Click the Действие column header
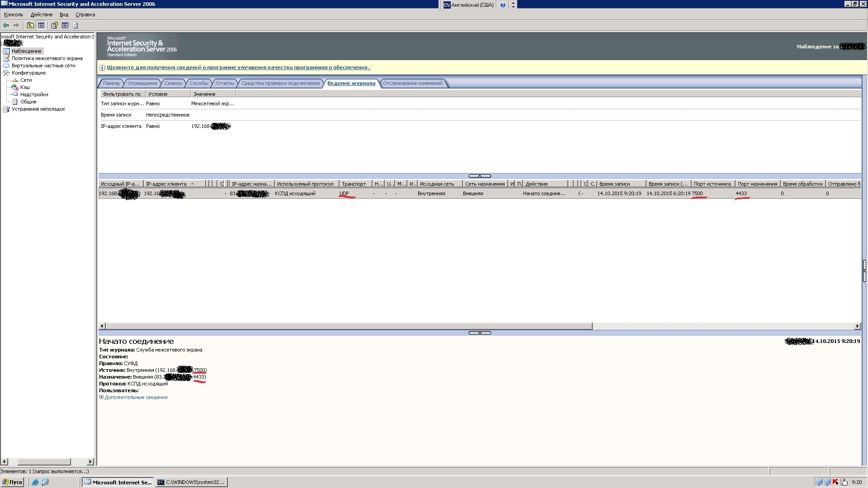The image size is (868, 488). (x=545, y=184)
